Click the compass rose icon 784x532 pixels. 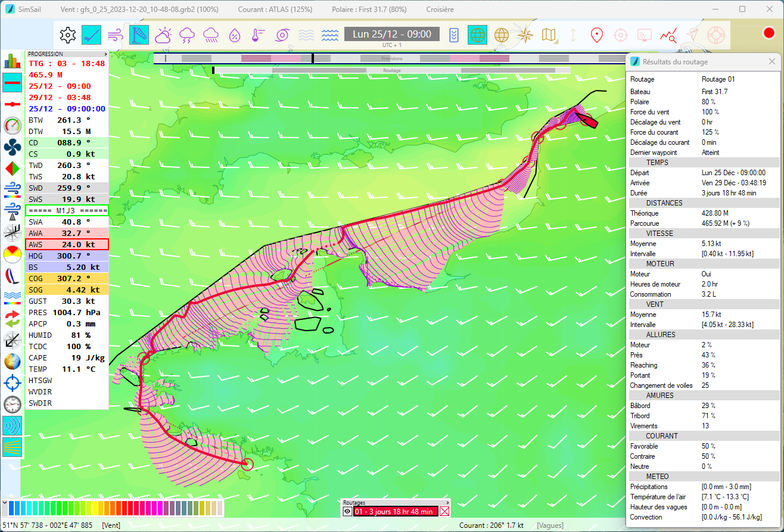[525, 35]
